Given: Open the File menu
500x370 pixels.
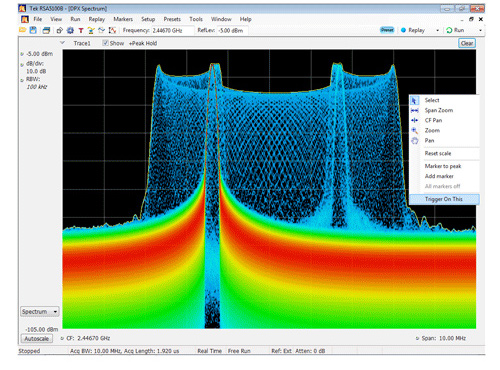Looking at the screenshot, I should (38, 19).
